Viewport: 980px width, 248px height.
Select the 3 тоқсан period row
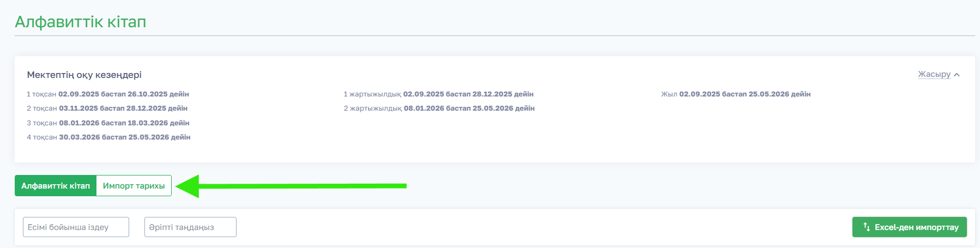tap(108, 123)
